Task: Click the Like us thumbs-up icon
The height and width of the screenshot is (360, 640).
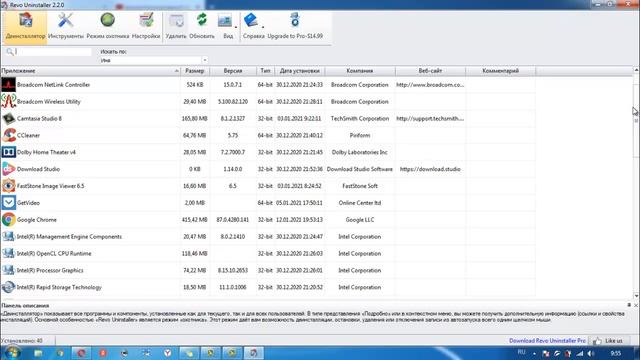Action: 597,340
